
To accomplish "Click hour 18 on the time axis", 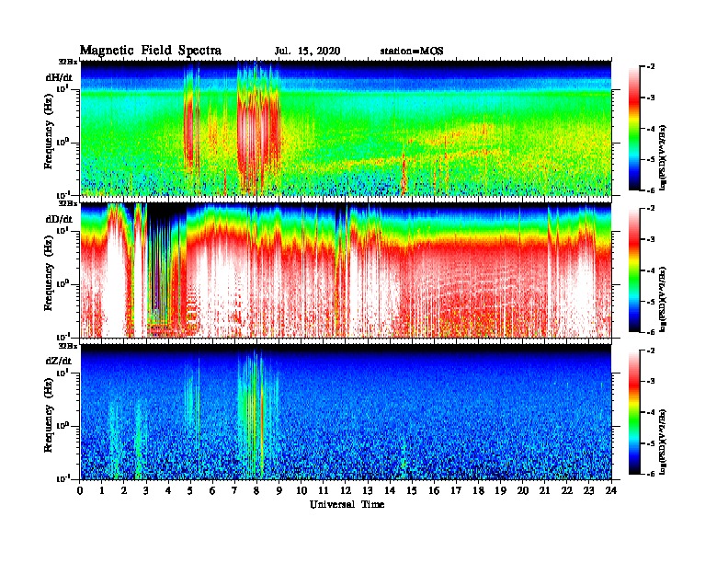I will (478, 491).
